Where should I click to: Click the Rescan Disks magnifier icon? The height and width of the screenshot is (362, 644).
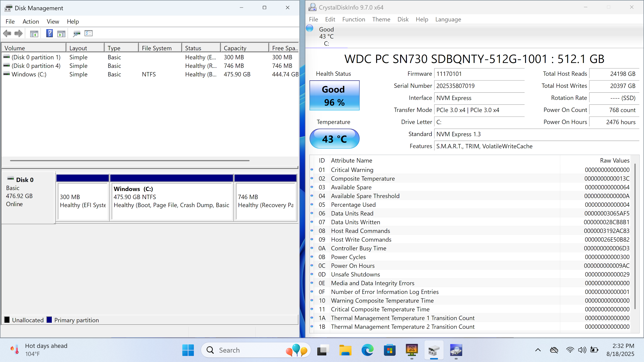point(76,34)
